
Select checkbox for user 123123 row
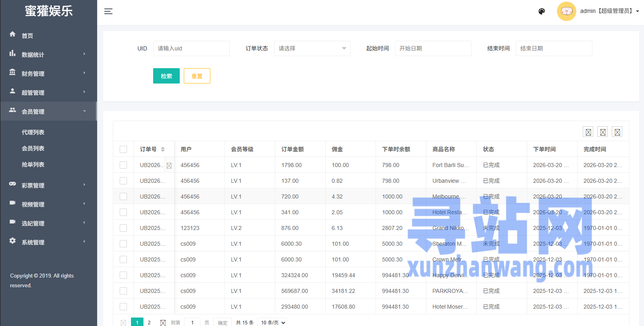[123, 228]
